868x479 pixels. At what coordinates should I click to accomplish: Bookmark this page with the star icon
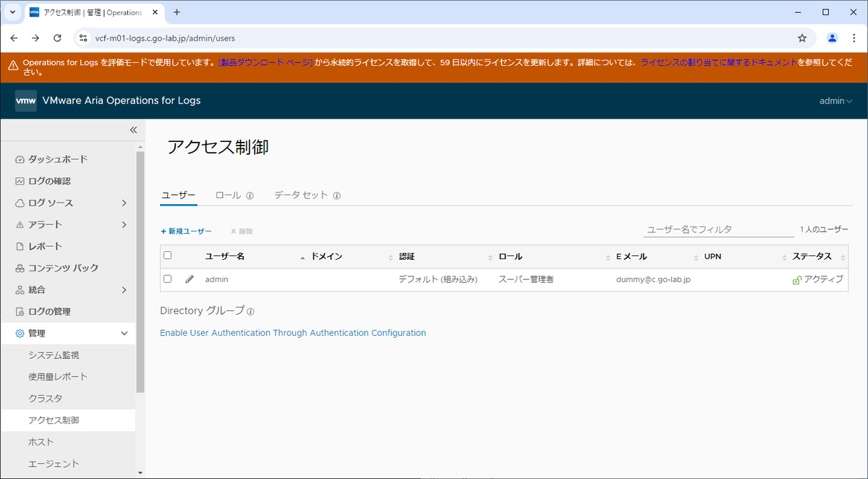tap(802, 38)
